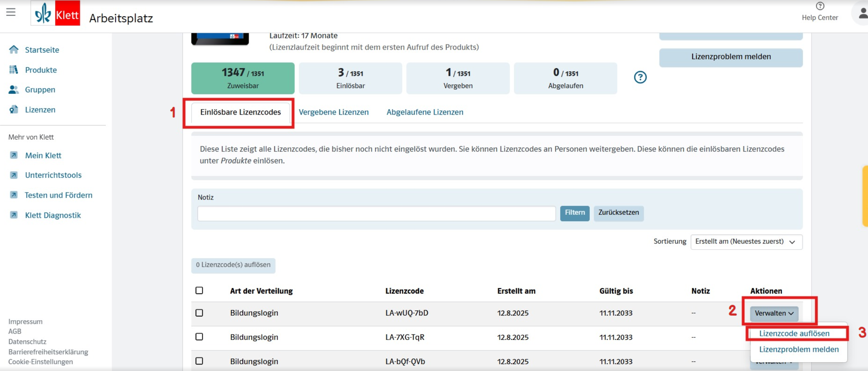Image resolution: width=868 pixels, height=371 pixels.
Task: Click the Zurücksetzen button
Action: (x=618, y=213)
